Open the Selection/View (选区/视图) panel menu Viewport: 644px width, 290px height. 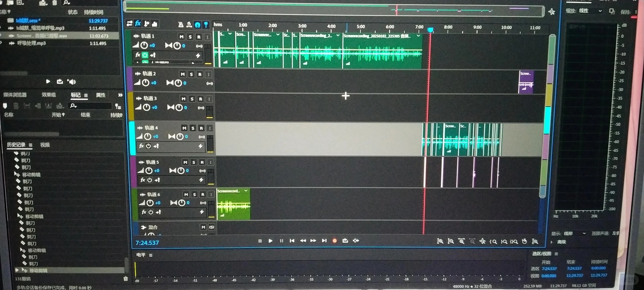[556, 254]
